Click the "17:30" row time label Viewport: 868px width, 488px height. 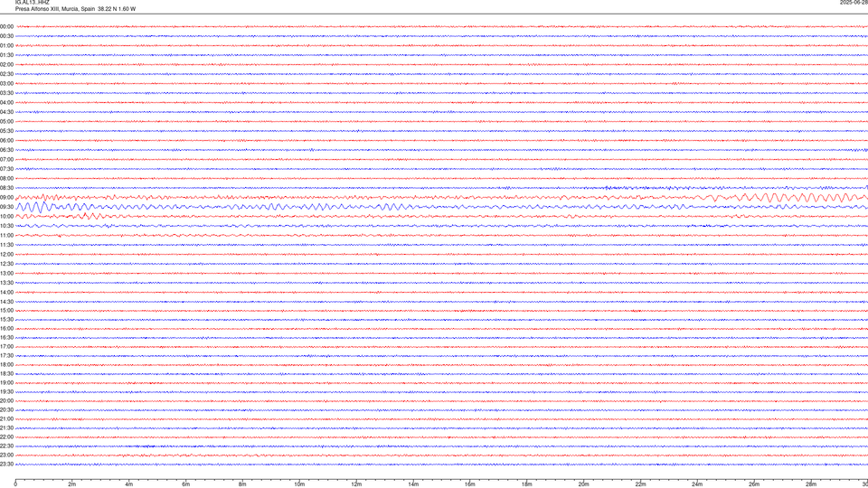pyautogui.click(x=6, y=356)
